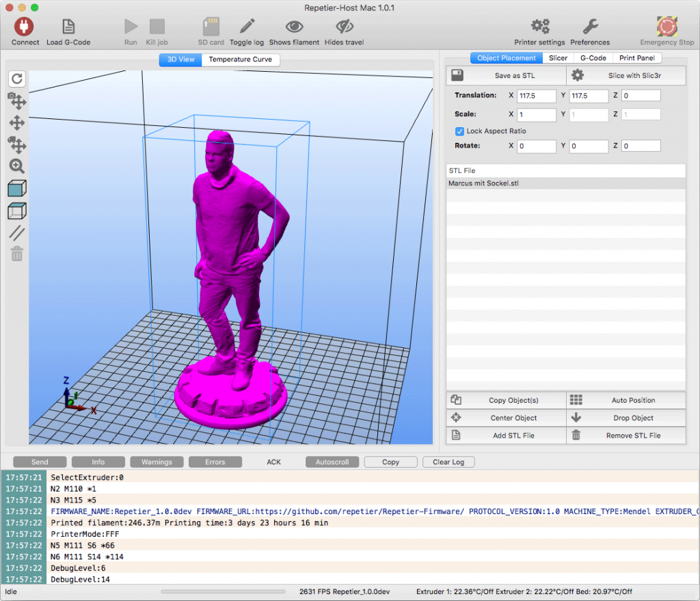
Task: Toggle the ACK log filter
Action: pyautogui.click(x=273, y=462)
